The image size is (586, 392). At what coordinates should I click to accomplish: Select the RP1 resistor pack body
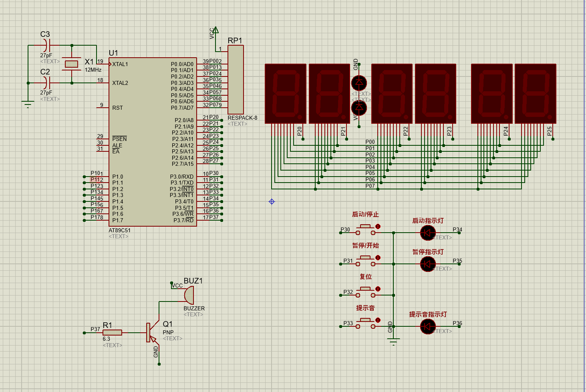click(x=236, y=79)
